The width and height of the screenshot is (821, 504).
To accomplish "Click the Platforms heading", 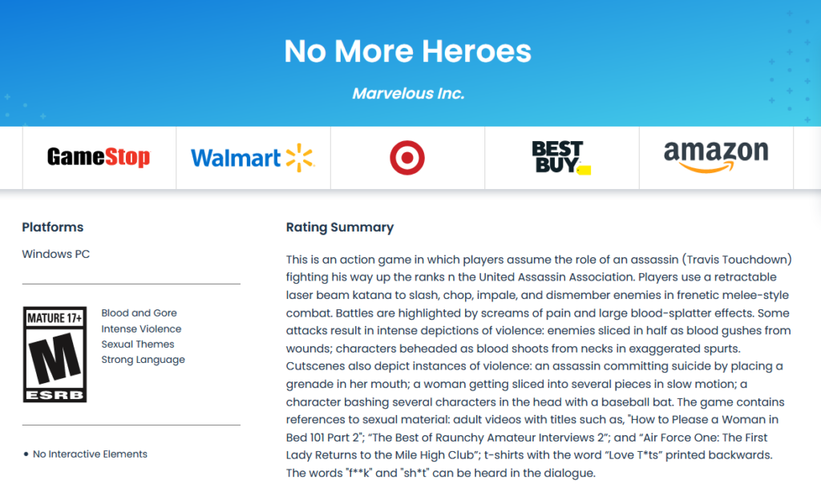I will tap(53, 227).
